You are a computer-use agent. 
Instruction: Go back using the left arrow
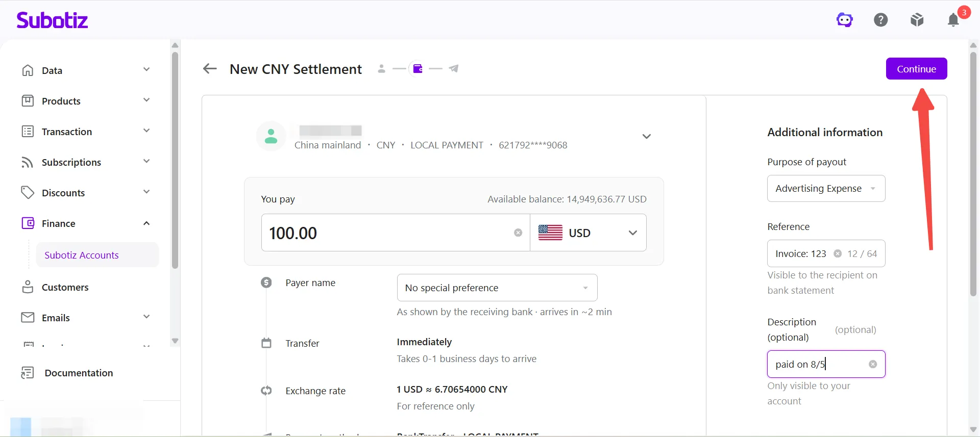210,69
